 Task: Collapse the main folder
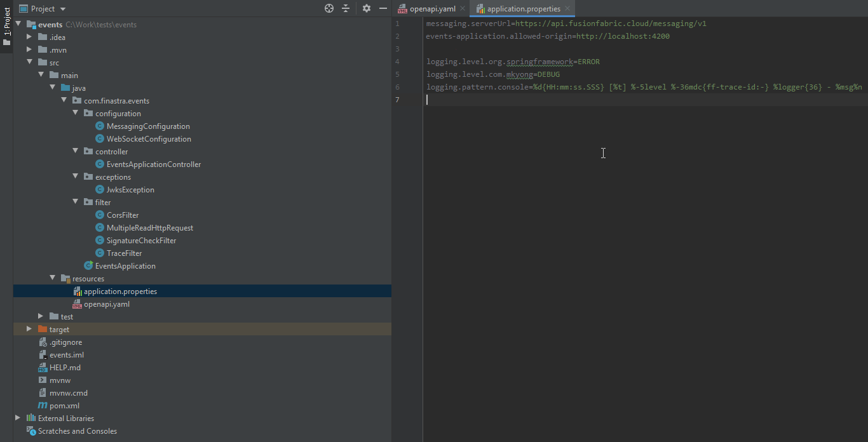pos(41,75)
